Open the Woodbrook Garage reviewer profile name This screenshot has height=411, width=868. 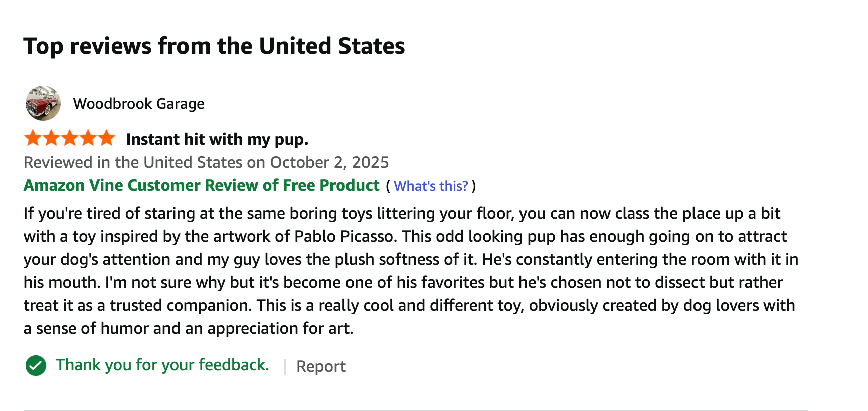(x=138, y=104)
